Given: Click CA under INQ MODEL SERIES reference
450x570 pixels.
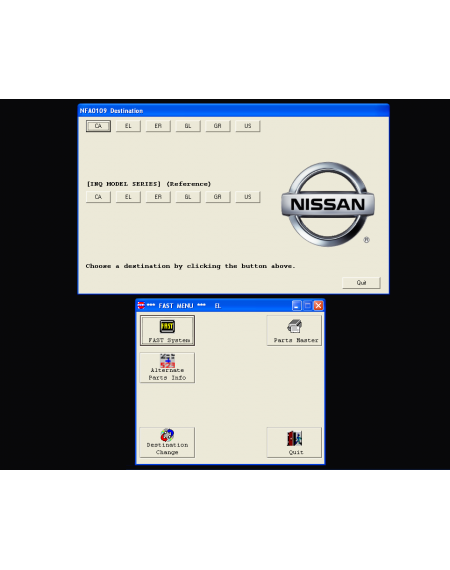Looking at the screenshot, I should point(99,197).
